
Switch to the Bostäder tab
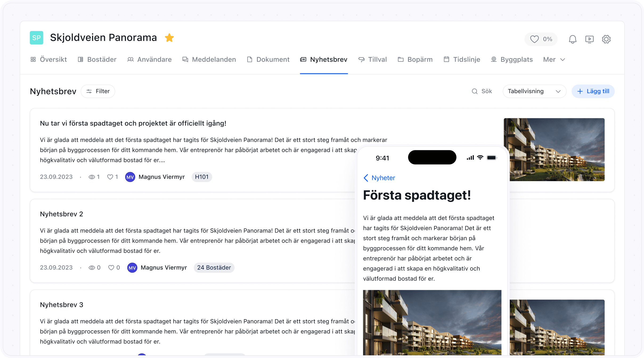pos(97,60)
